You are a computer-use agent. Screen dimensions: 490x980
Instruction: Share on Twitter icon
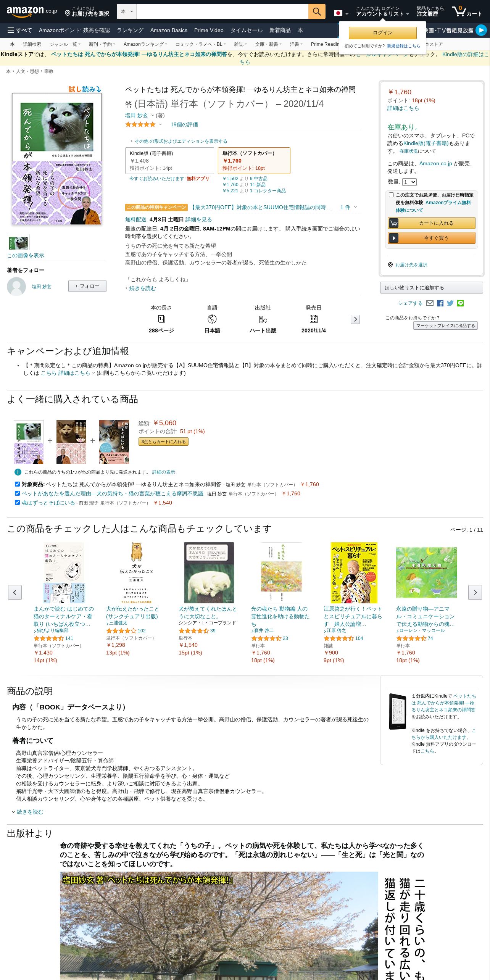[x=450, y=303]
